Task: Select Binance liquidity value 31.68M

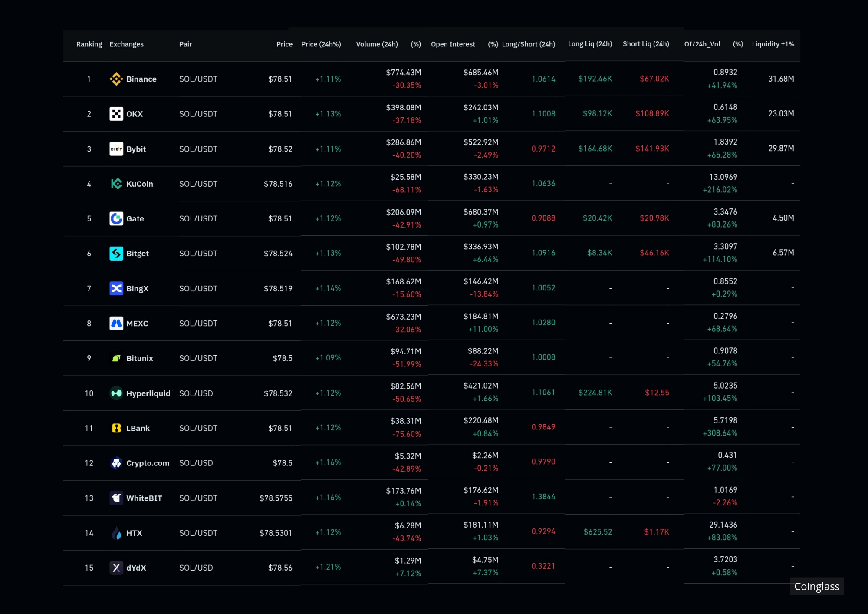Action: (781, 79)
